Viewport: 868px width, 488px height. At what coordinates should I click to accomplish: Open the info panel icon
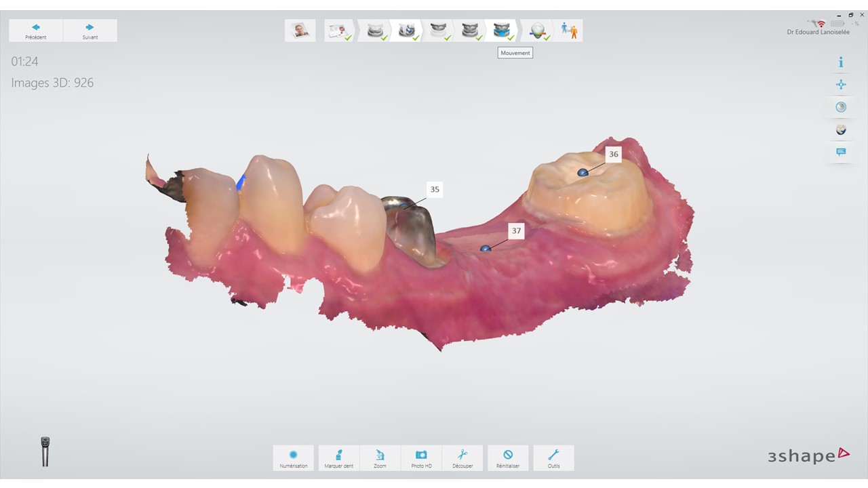click(841, 62)
